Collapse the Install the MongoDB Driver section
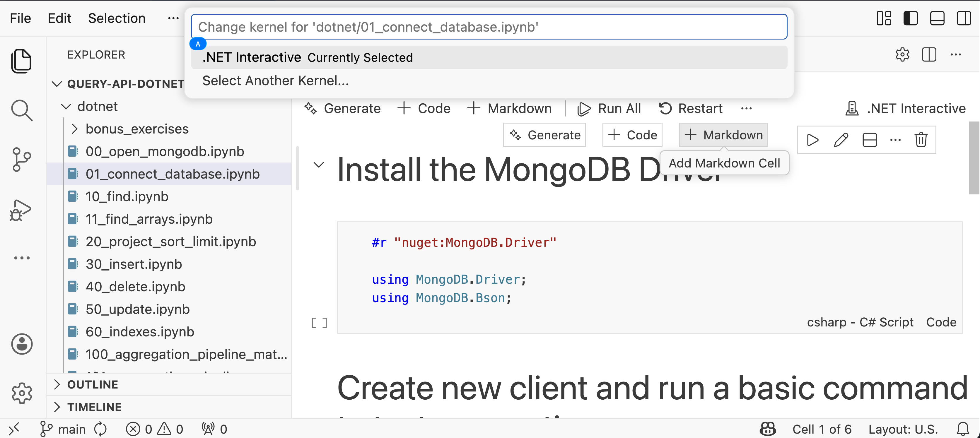This screenshot has height=438, width=980. 318,165
